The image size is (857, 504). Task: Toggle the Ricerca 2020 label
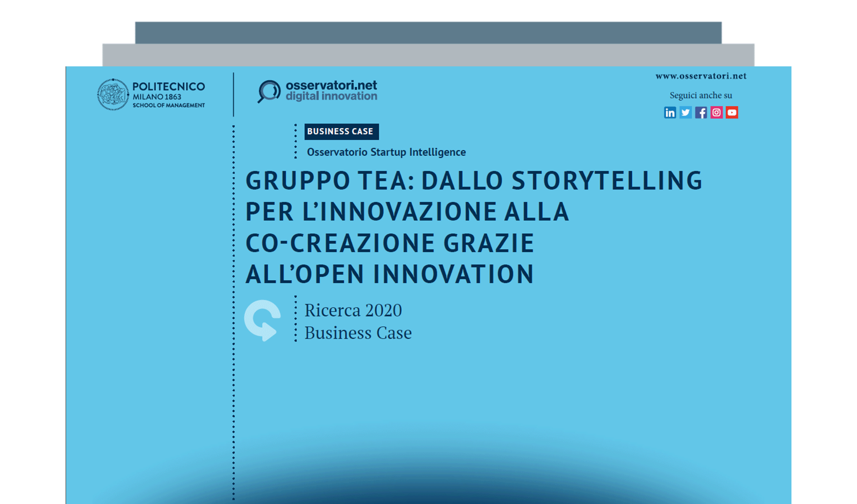[x=354, y=310]
